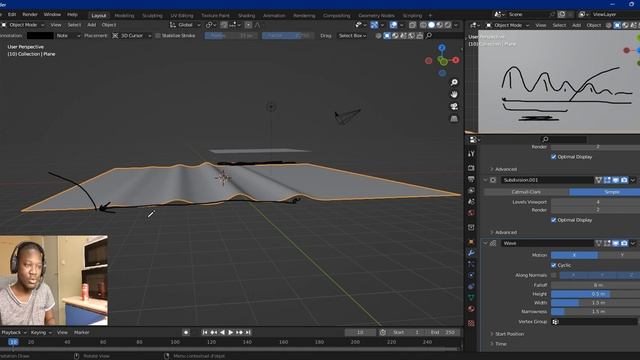Open the Object Mode dropdown in main viewport
This screenshot has width=640, height=360.
(x=23, y=25)
